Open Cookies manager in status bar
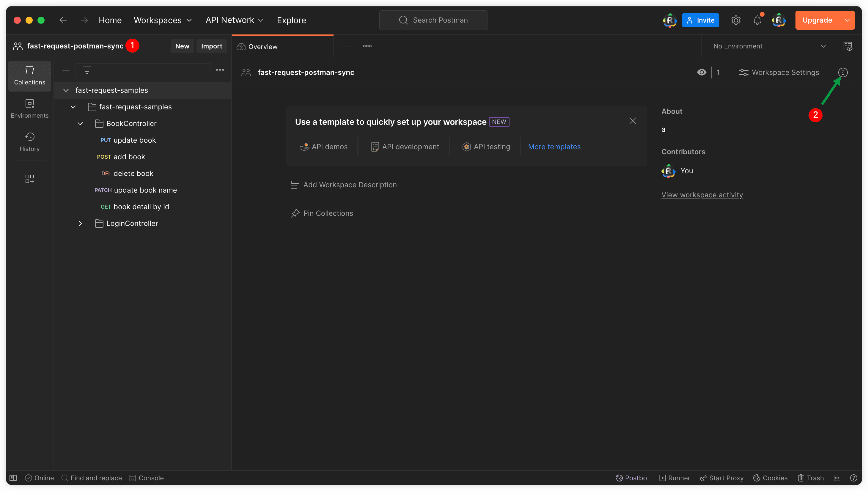The height and width of the screenshot is (491, 868). [x=770, y=478]
